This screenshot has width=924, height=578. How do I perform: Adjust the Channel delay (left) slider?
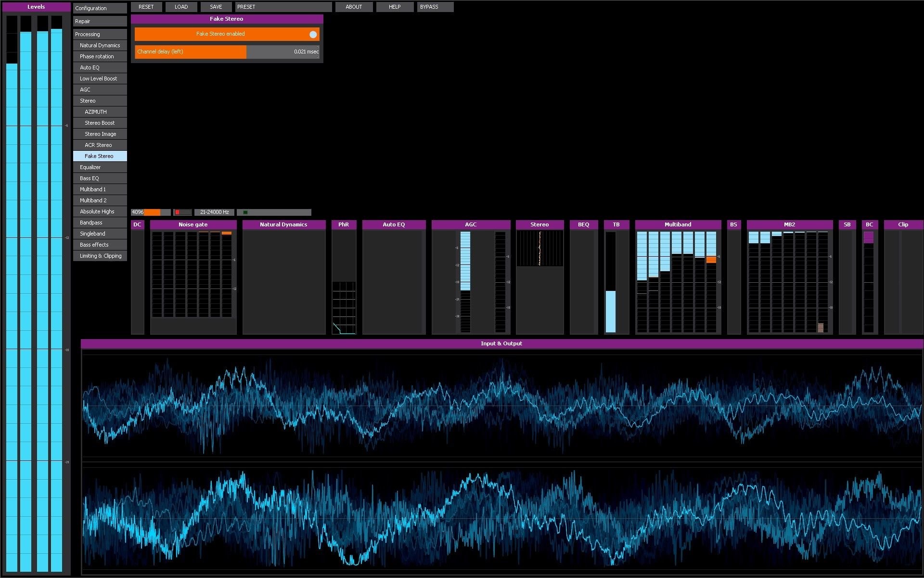(227, 52)
